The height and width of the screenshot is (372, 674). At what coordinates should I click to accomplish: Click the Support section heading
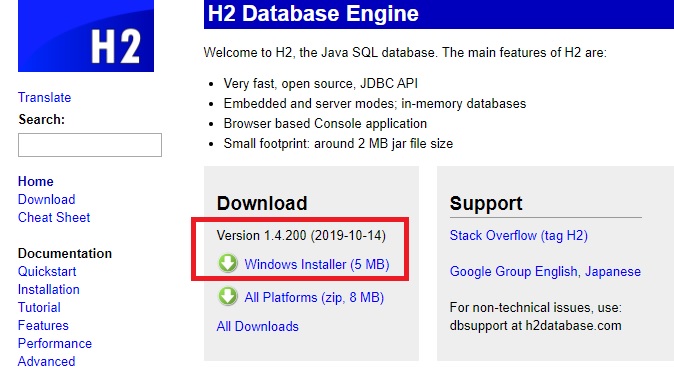pyautogui.click(x=486, y=203)
